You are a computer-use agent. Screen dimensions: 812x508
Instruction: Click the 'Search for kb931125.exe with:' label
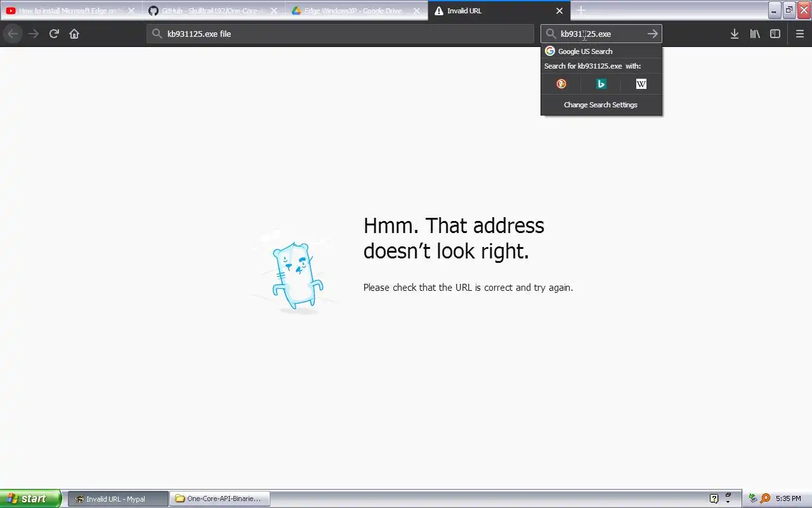click(x=593, y=66)
